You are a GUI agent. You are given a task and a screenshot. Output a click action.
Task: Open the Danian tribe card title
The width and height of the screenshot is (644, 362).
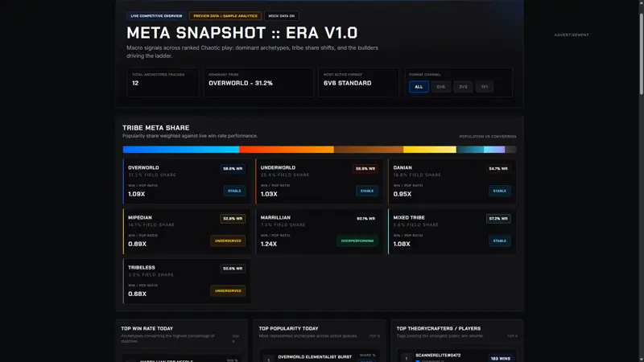pos(402,167)
